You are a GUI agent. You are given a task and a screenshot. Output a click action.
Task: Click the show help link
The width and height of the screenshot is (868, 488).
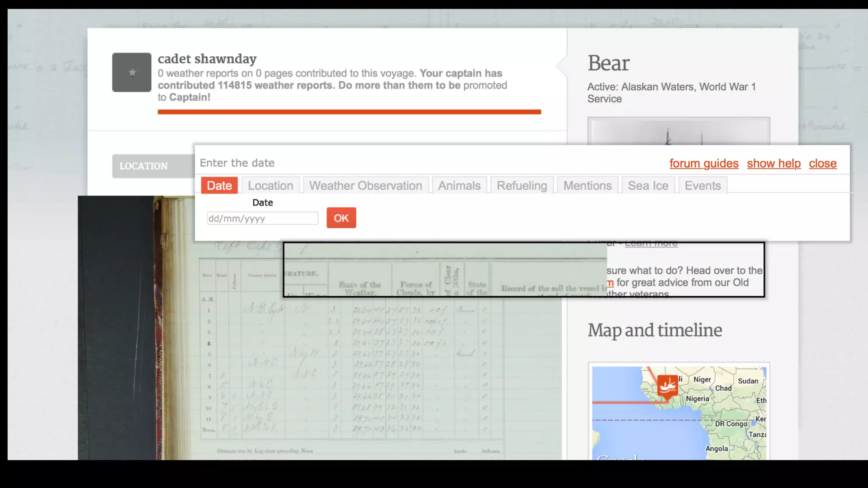[773, 164]
